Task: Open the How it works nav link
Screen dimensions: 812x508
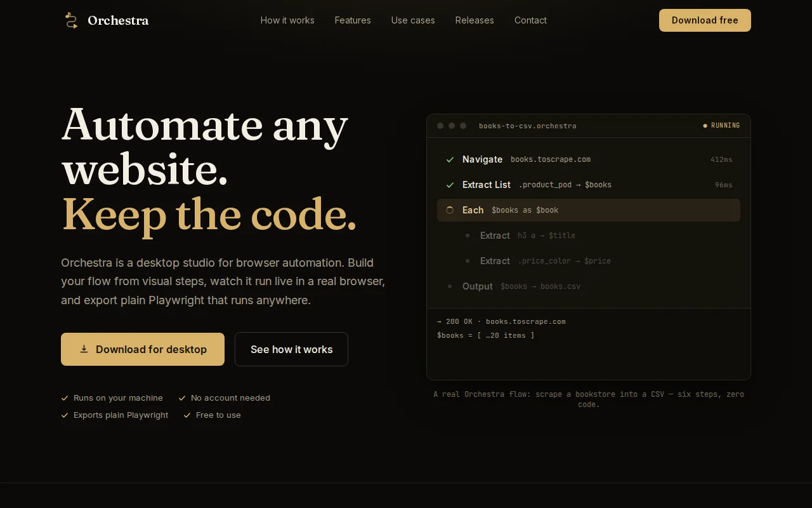Action: (x=287, y=20)
